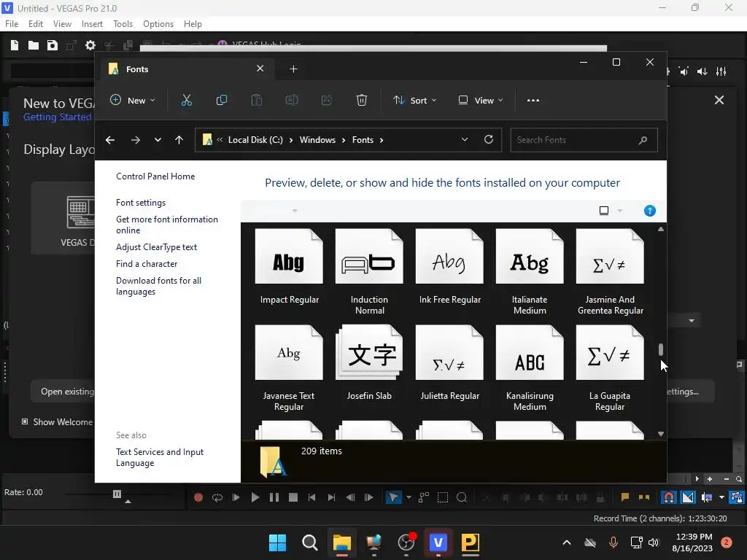This screenshot has width=747, height=560.
Task: Open the Edit menu in VEGAS
Action: pos(36,24)
